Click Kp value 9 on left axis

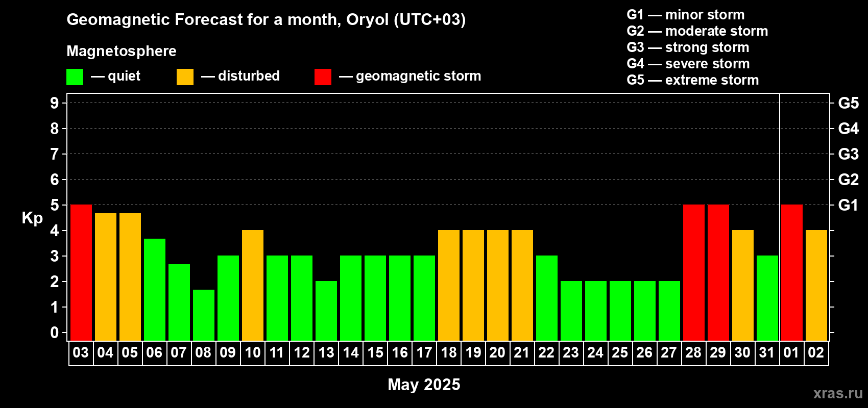pyautogui.click(x=55, y=103)
